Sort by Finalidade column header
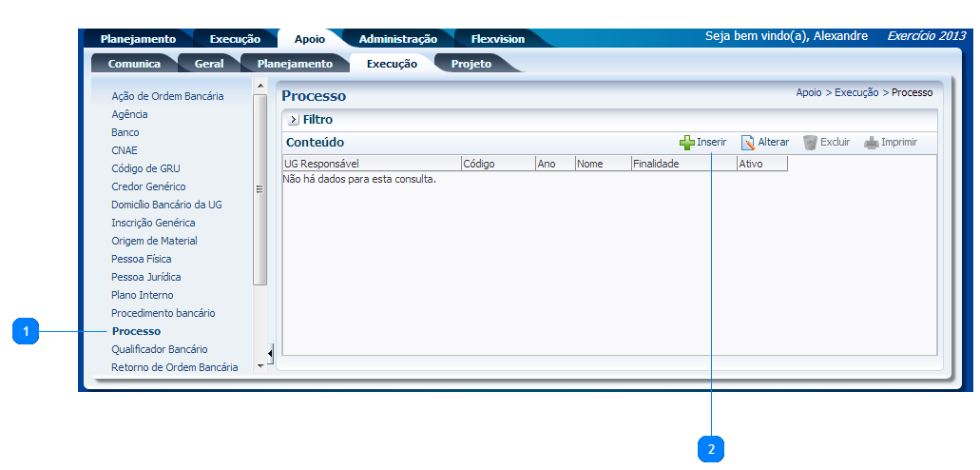Image resolution: width=980 pixels, height=470 pixels. (656, 164)
